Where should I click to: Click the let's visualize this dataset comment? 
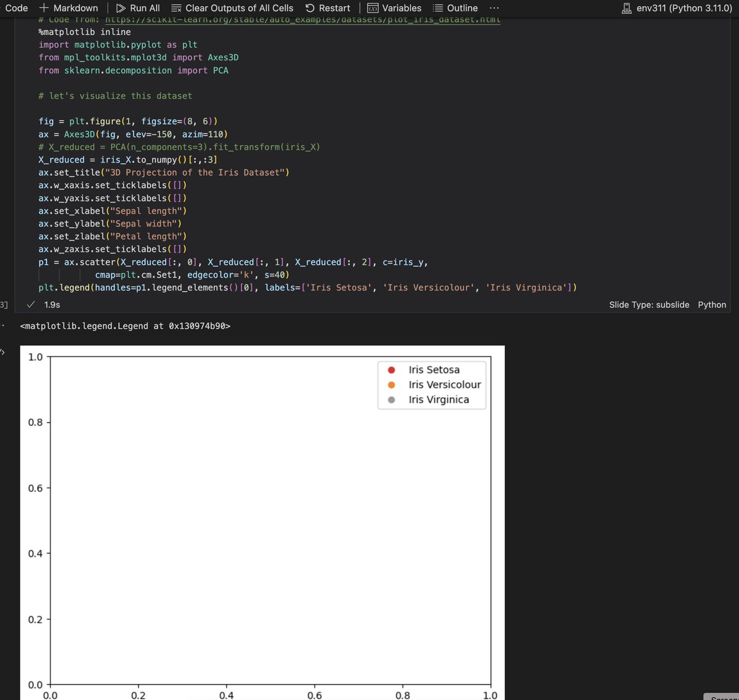pyautogui.click(x=115, y=96)
